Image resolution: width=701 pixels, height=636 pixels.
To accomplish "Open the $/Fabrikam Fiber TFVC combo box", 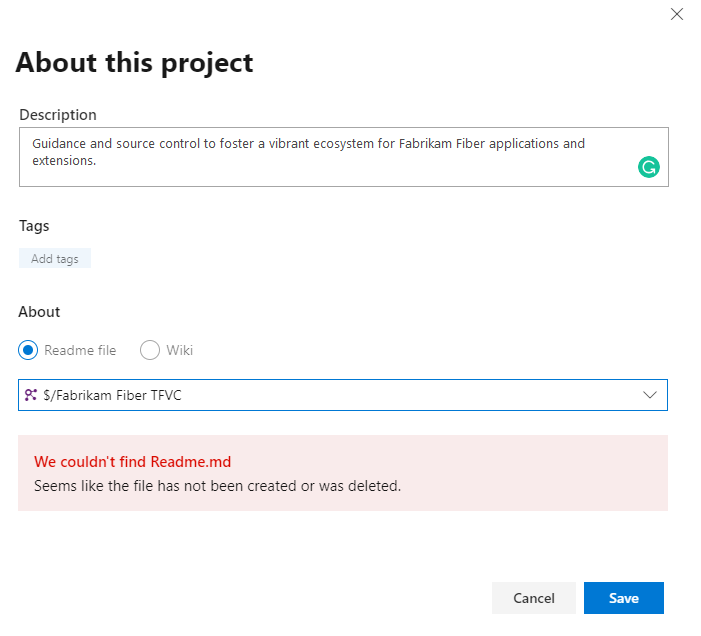I will [342, 395].
